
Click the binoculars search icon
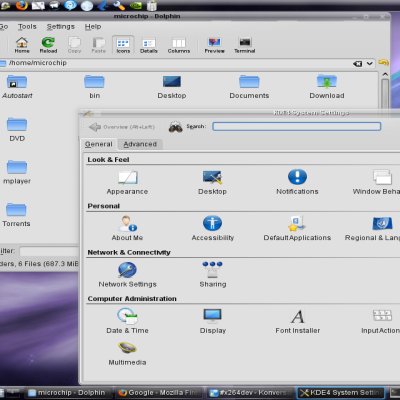[x=176, y=127]
